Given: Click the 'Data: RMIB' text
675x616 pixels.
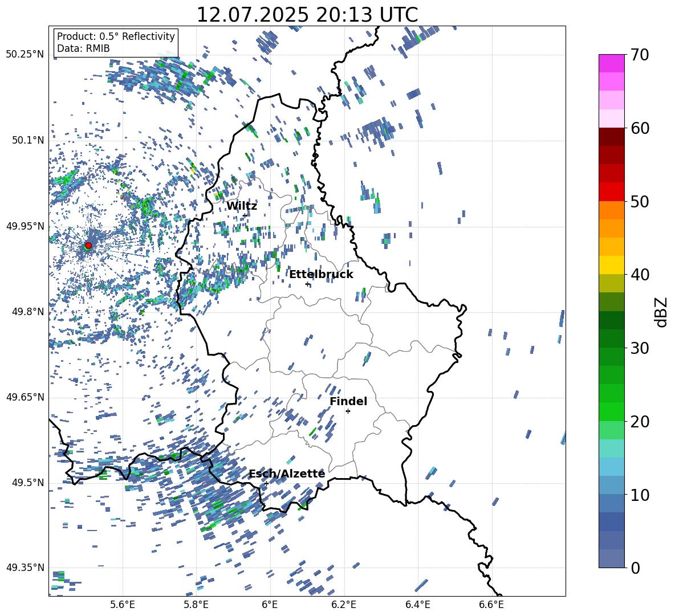Looking at the screenshot, I should pyautogui.click(x=83, y=48).
